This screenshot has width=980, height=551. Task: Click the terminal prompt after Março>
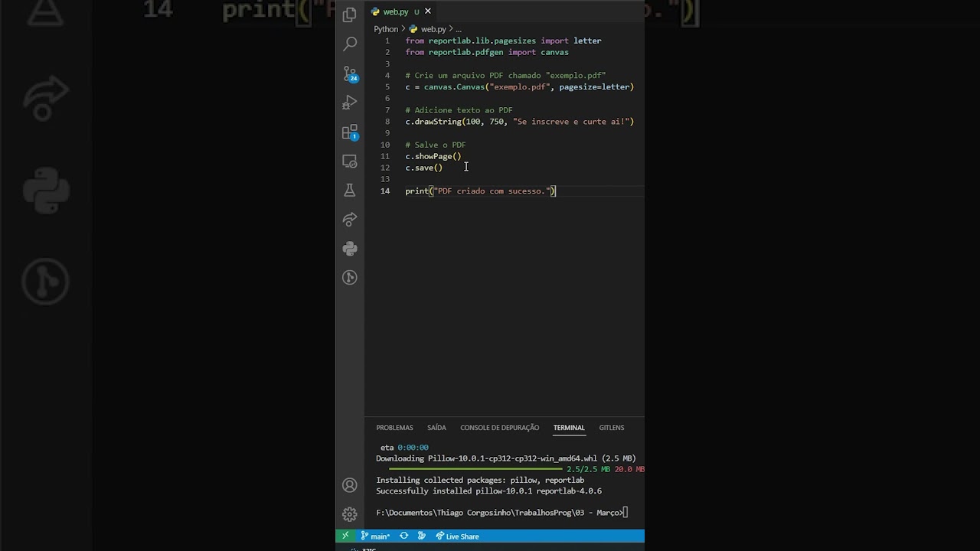626,513
